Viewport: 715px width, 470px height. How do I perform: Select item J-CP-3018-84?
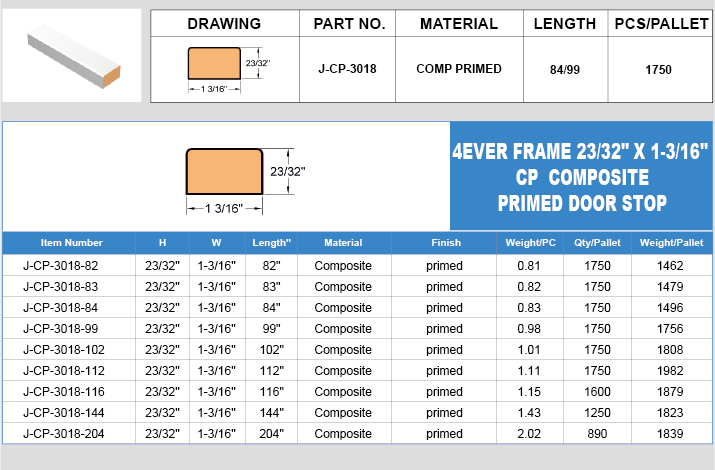(x=61, y=308)
